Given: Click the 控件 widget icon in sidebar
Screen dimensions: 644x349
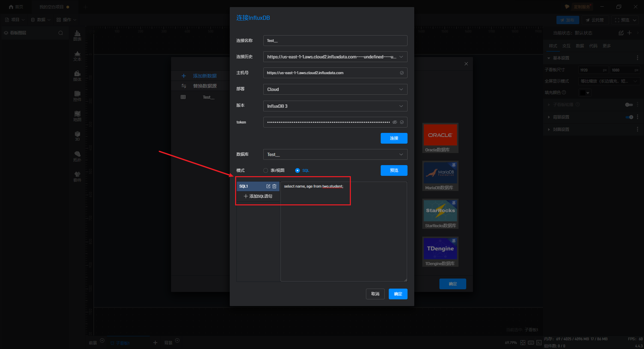Looking at the screenshot, I should (x=77, y=96).
